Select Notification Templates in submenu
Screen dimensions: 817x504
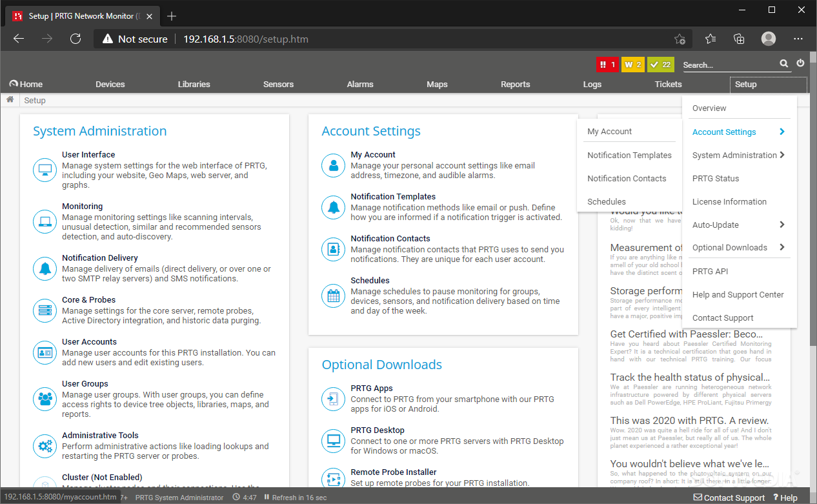click(629, 155)
